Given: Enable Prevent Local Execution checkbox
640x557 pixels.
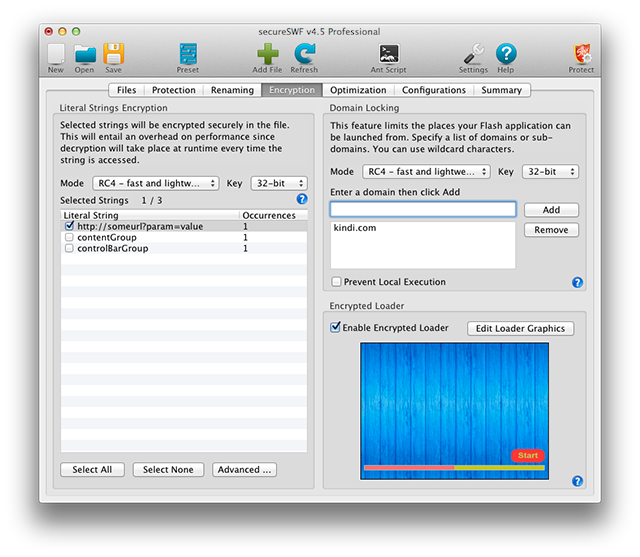Looking at the screenshot, I should (x=336, y=282).
